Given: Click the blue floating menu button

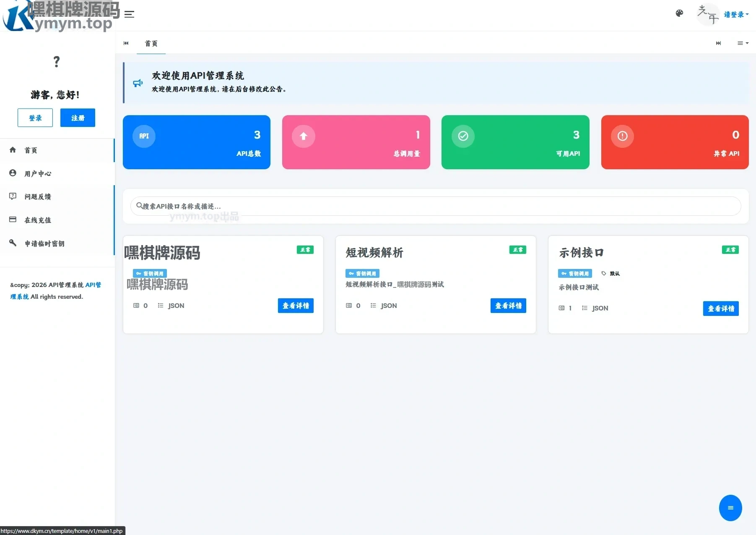Looking at the screenshot, I should [x=730, y=508].
